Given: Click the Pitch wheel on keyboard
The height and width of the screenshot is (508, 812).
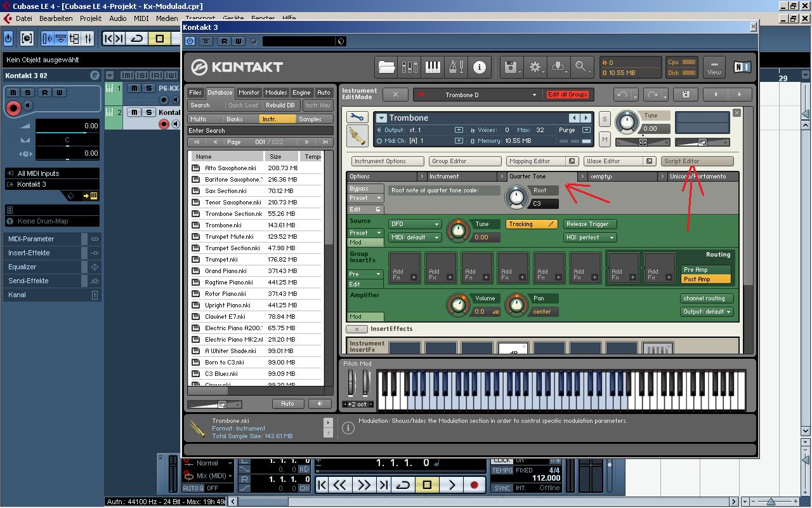Looking at the screenshot, I should pyautogui.click(x=351, y=383).
